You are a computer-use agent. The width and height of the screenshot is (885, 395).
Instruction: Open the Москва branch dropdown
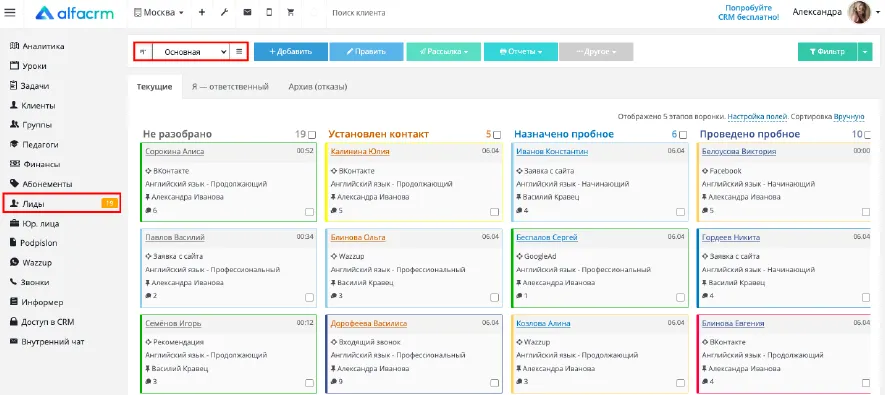[159, 12]
